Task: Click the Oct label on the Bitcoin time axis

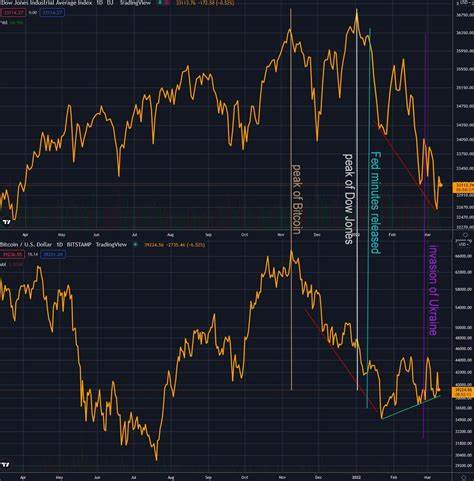Action: pos(244,477)
